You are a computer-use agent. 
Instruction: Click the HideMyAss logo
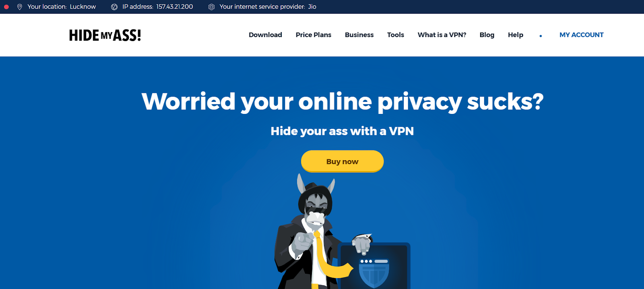pyautogui.click(x=105, y=35)
